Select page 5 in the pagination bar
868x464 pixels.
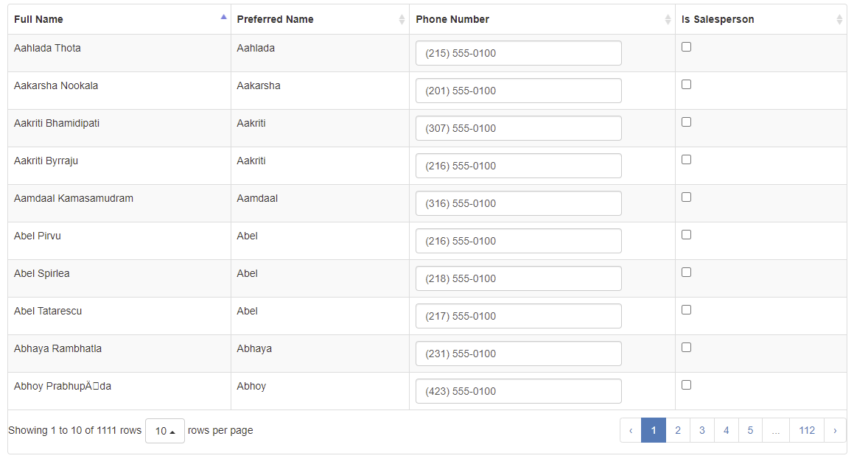pos(750,430)
